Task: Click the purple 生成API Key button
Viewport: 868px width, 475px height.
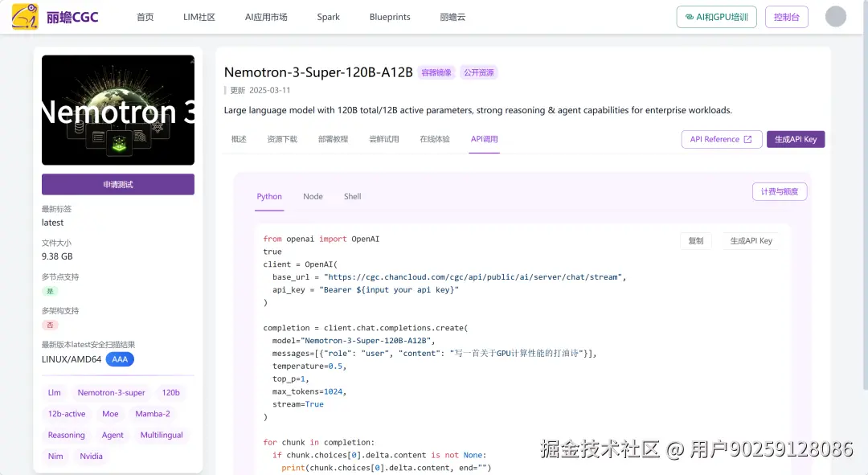Action: [x=796, y=140]
